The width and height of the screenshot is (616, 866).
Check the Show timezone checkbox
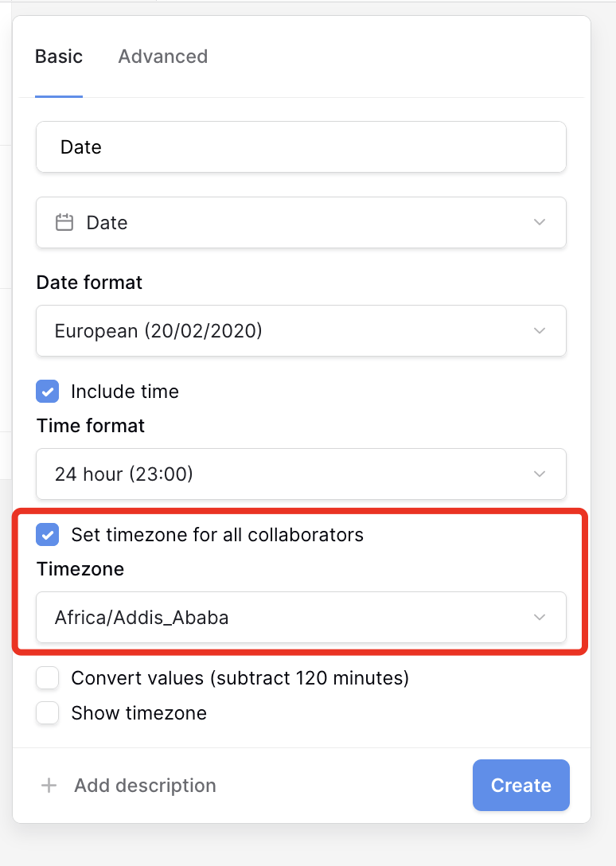(48, 713)
